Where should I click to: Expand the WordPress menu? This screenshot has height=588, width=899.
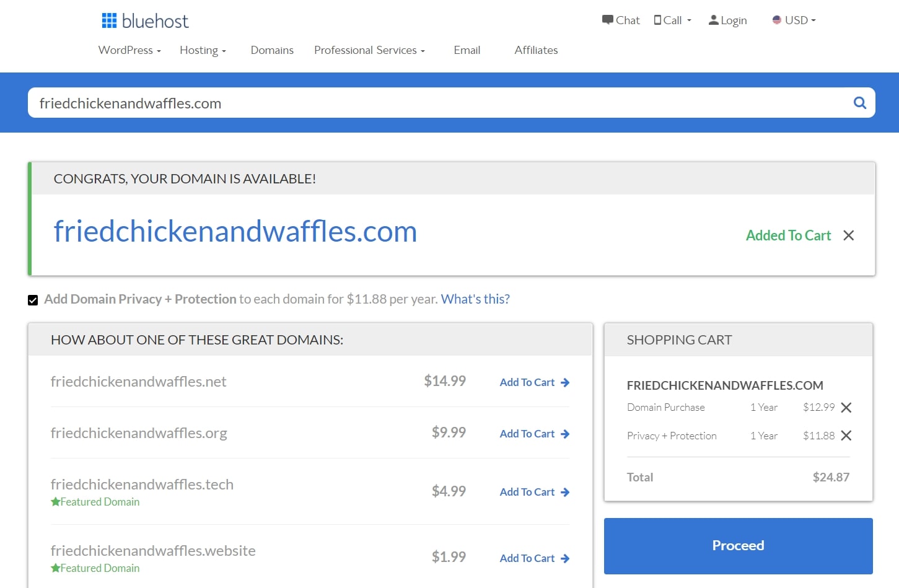129,50
